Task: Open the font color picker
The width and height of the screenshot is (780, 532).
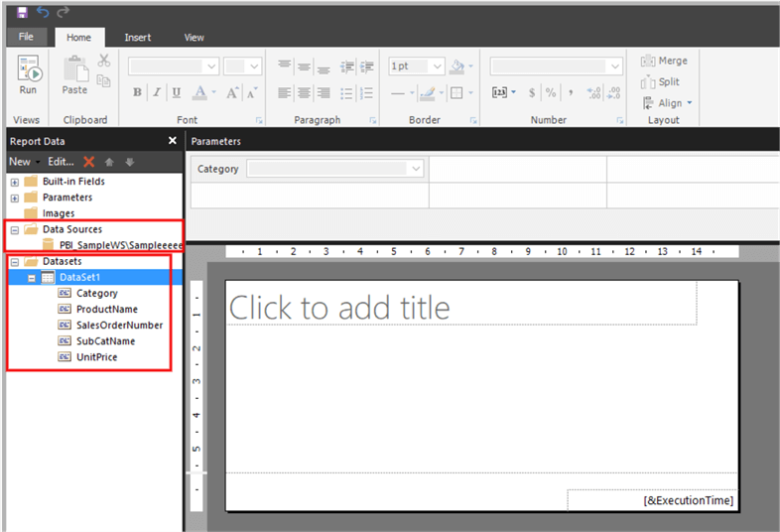Action: click(203, 92)
